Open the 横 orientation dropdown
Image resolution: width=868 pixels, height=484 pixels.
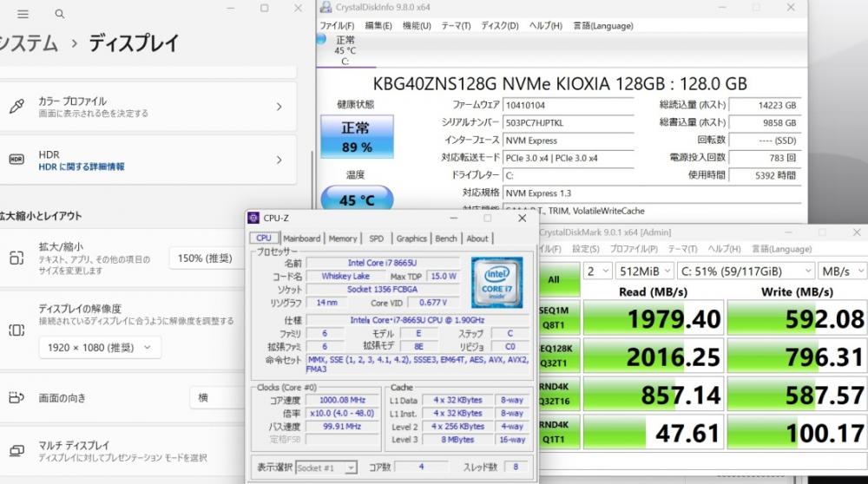click(218, 398)
